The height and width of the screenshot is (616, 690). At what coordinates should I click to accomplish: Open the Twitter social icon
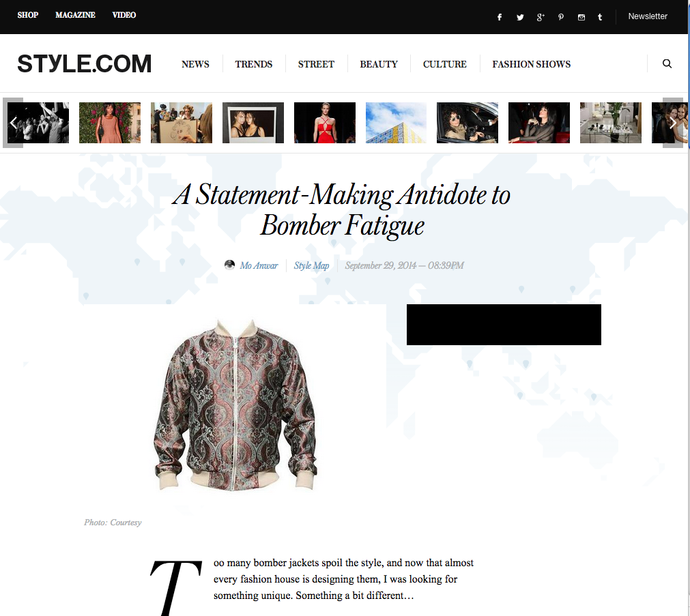520,17
